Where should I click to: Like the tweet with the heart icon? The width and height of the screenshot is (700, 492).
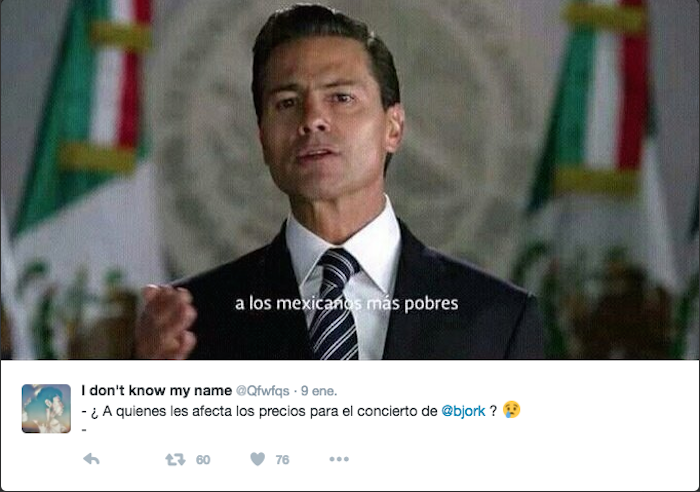[258, 459]
